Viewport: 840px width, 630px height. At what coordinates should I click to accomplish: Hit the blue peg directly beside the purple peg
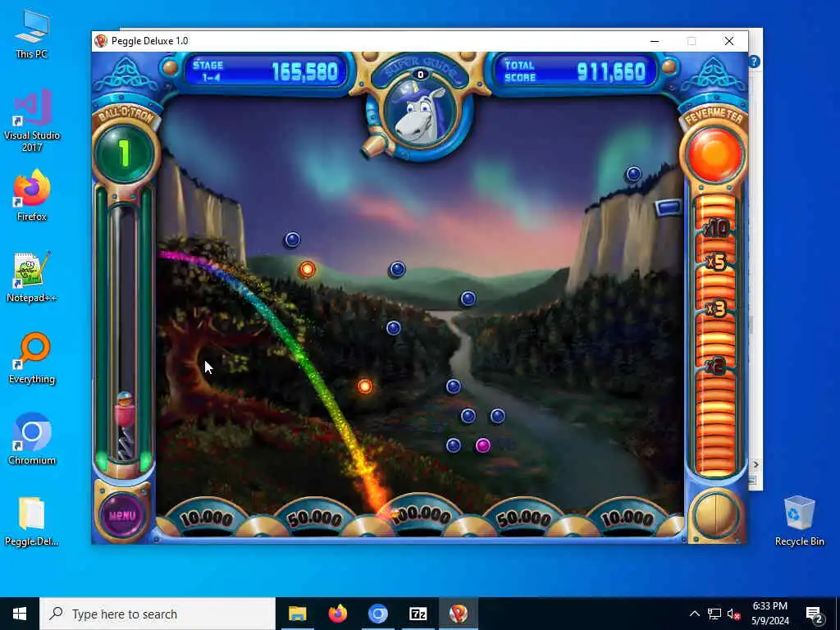[453, 445]
